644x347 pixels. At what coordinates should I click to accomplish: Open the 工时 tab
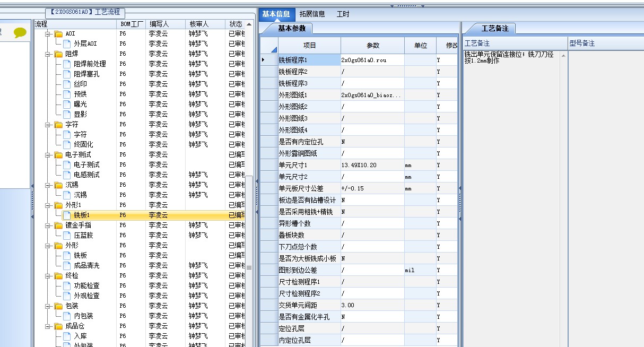[343, 14]
